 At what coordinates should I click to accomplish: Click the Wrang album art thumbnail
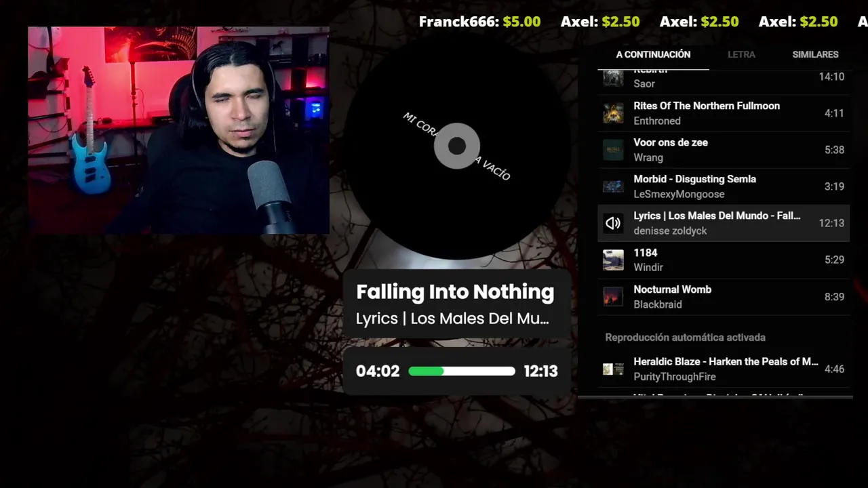(613, 150)
